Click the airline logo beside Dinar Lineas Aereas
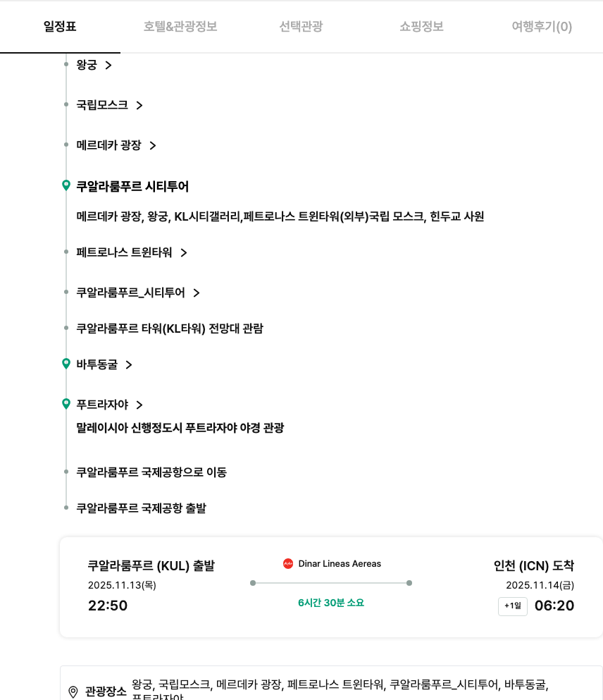This screenshot has height=700, width=603. [x=287, y=563]
